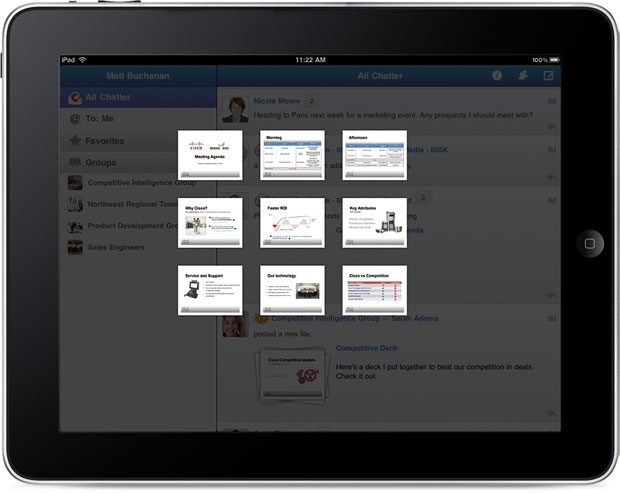Screen dimensions: 620x493
Task: Select the Groups sidebar heading
Action: click(x=138, y=162)
